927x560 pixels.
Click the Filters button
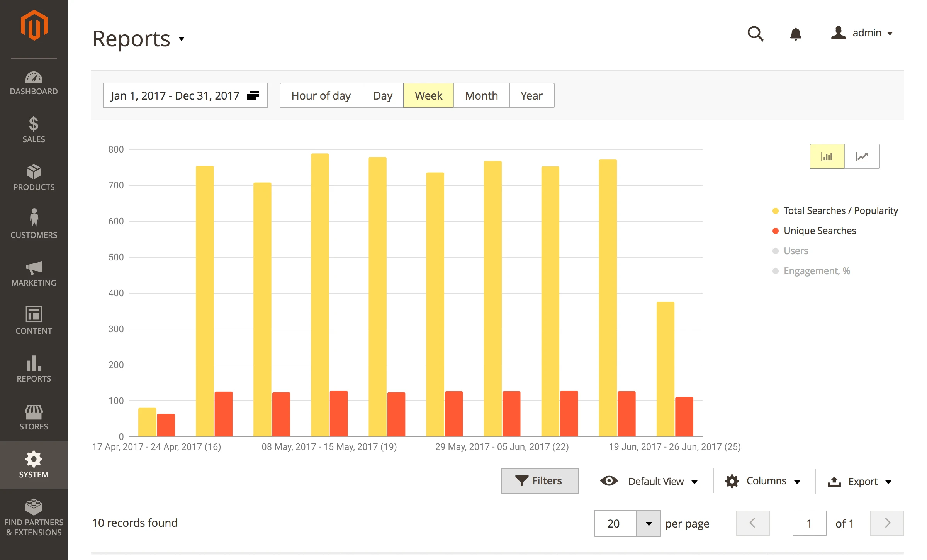click(x=540, y=481)
